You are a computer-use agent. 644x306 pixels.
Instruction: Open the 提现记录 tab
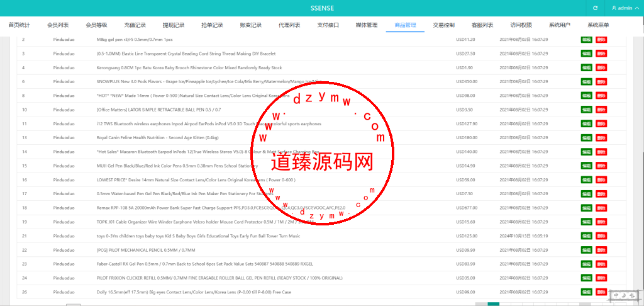click(x=174, y=25)
